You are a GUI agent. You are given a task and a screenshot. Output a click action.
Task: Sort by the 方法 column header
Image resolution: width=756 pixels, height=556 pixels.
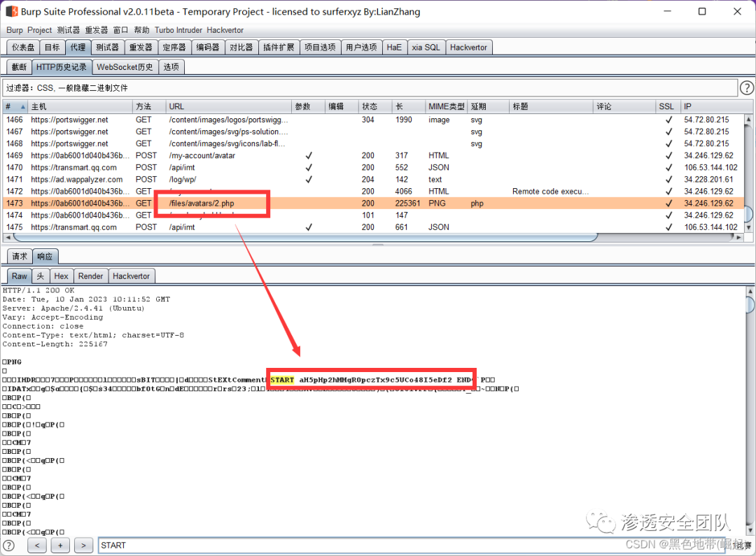[x=149, y=106]
